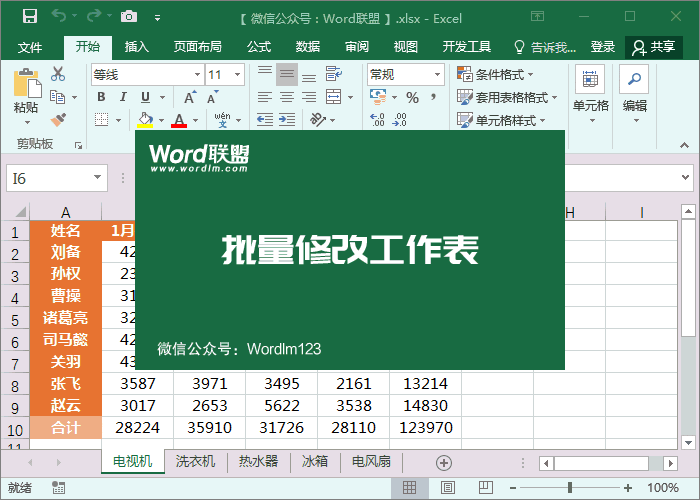
Task: Click Merge and Center icon
Action: tap(333, 97)
